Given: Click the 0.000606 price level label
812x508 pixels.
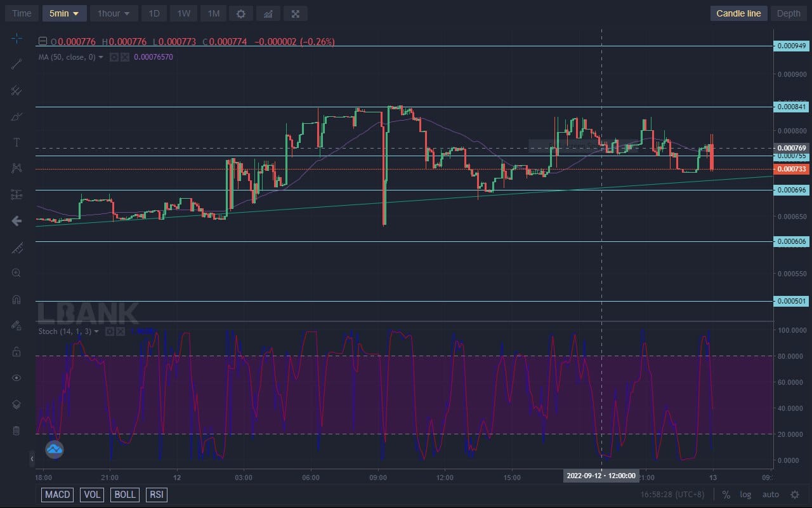Looking at the screenshot, I should click(x=791, y=241).
